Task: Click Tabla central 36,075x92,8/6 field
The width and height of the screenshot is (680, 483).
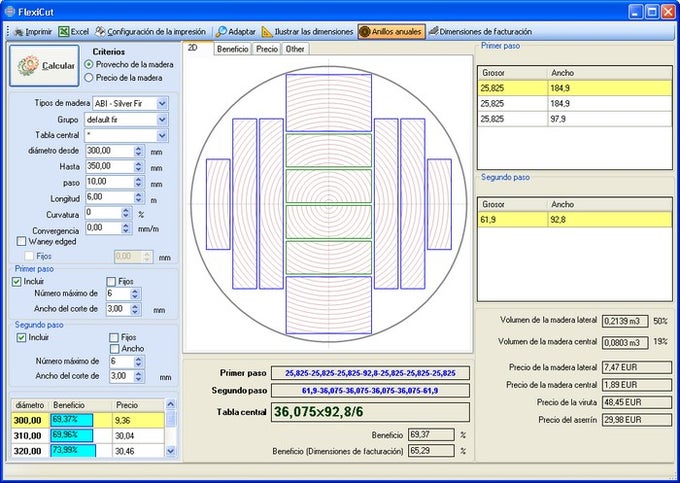Action: click(x=370, y=412)
